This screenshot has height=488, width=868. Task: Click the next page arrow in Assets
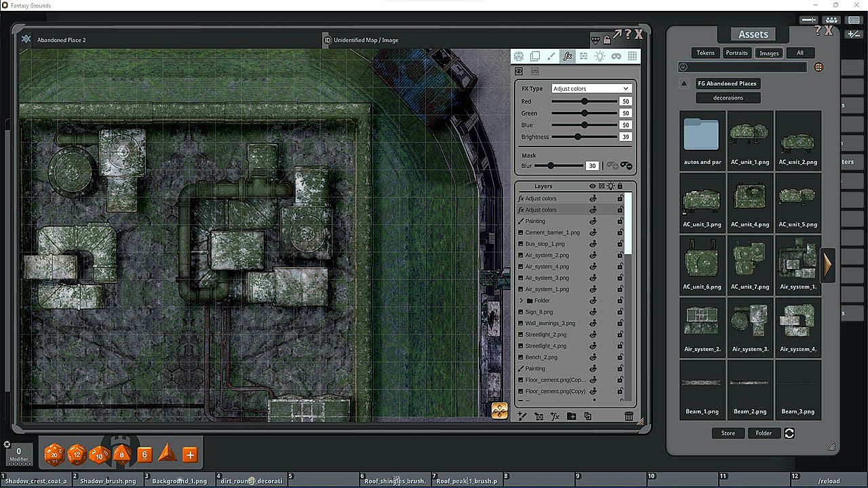[x=827, y=264]
